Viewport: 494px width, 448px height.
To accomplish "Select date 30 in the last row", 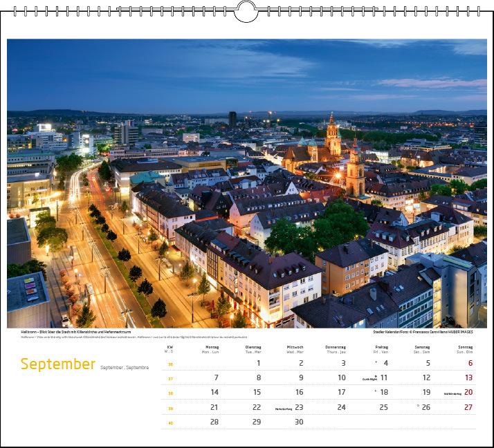I will pos(299,422).
